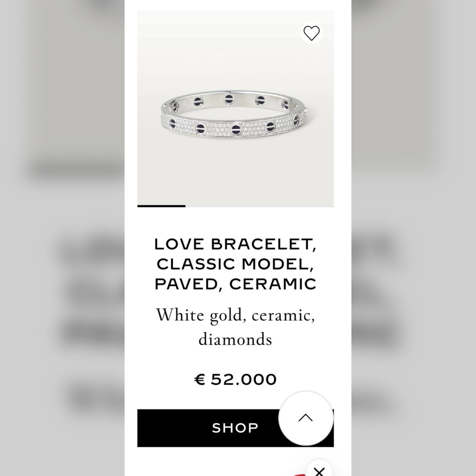Click the SHOP button
Screen dimensions: 476x476
point(235,428)
